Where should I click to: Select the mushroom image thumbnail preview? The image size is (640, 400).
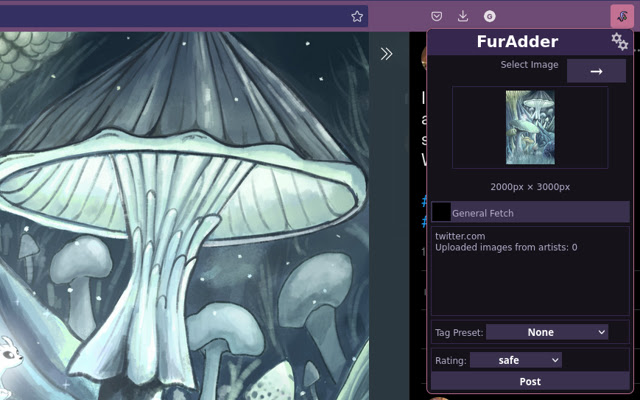tap(530, 127)
